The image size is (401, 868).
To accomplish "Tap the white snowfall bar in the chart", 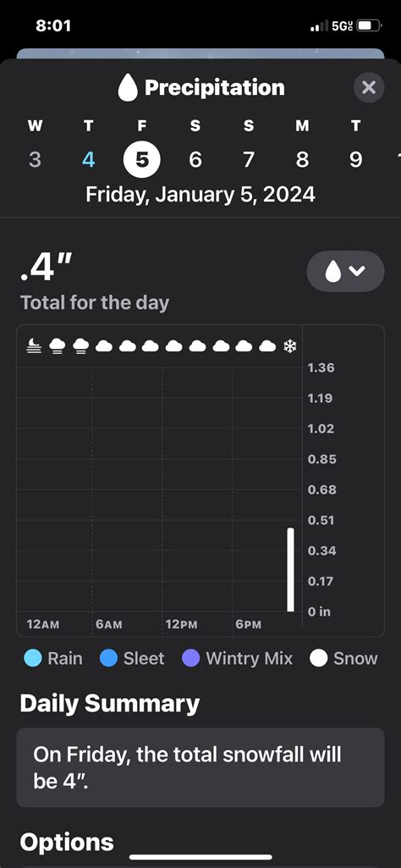I will point(290,570).
